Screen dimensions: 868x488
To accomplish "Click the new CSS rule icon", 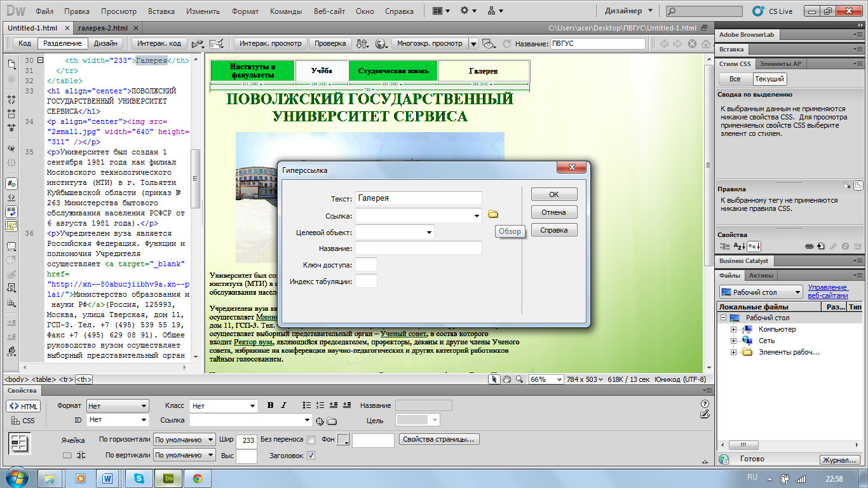I will tap(821, 246).
